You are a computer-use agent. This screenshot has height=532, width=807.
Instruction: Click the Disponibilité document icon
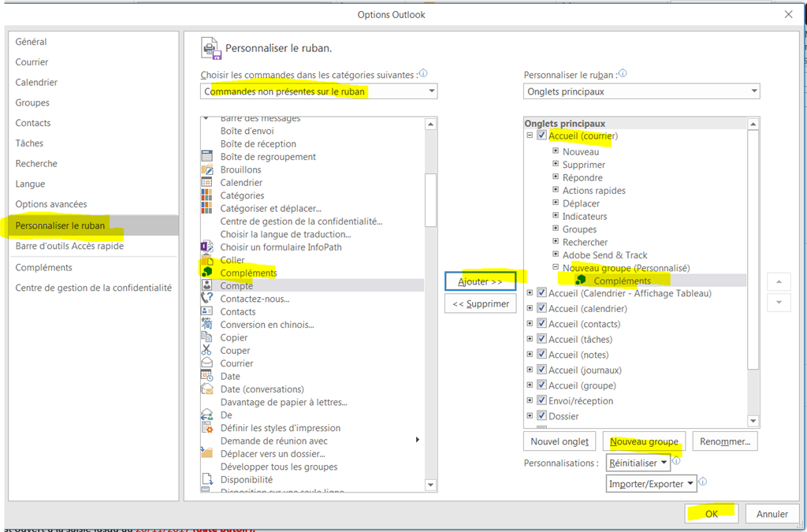coord(207,479)
